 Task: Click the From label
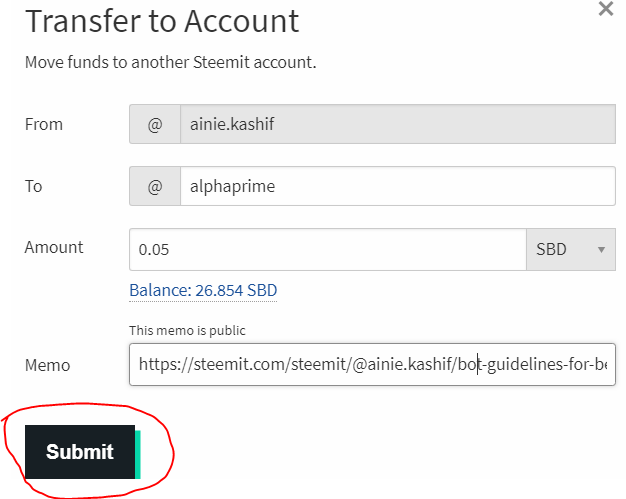pyautogui.click(x=44, y=125)
